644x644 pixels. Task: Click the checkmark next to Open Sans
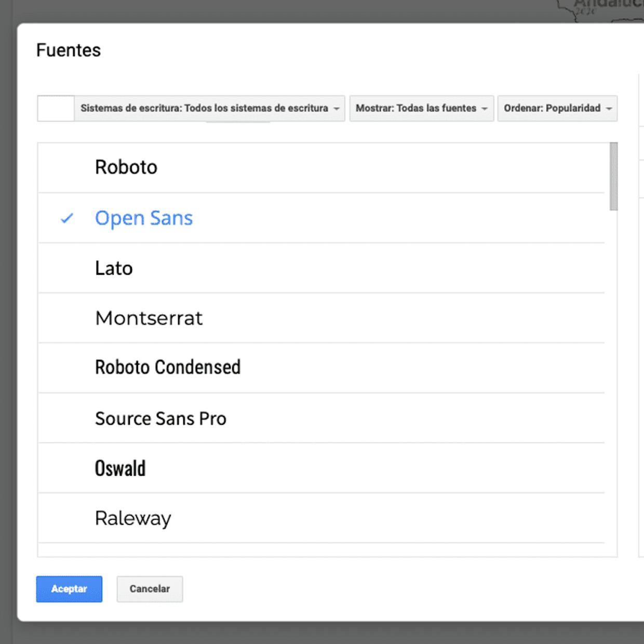67,219
